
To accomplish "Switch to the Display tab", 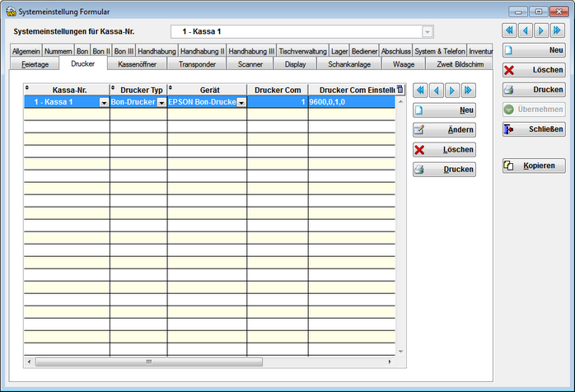I will 295,64.
